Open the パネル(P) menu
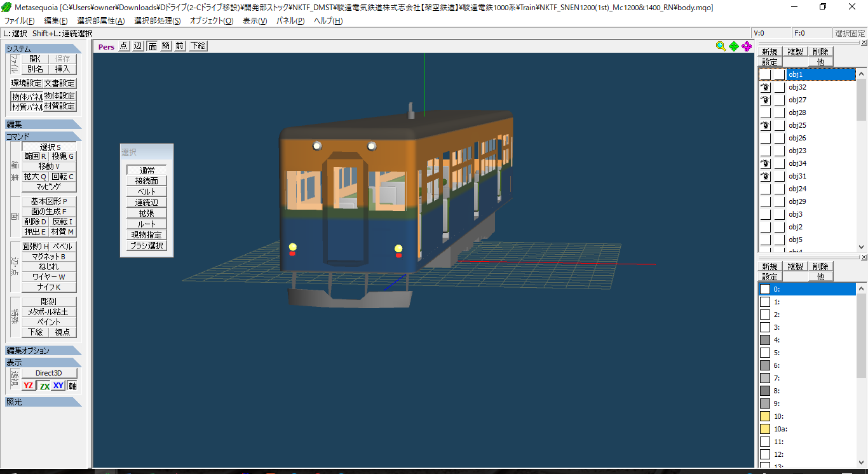 point(290,20)
